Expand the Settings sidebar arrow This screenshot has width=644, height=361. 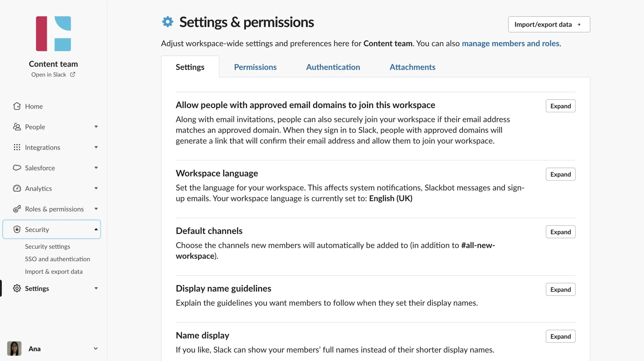point(96,288)
